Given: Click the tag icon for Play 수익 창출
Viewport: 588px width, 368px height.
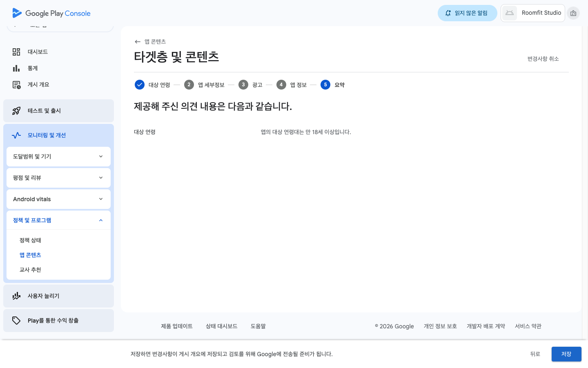Looking at the screenshot, I should pyautogui.click(x=16, y=321).
